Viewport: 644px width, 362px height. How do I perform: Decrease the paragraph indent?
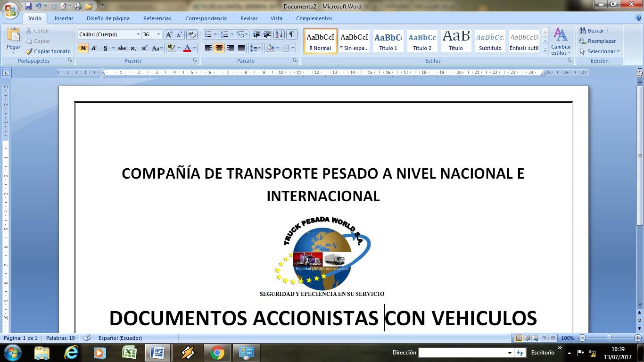pos(256,34)
